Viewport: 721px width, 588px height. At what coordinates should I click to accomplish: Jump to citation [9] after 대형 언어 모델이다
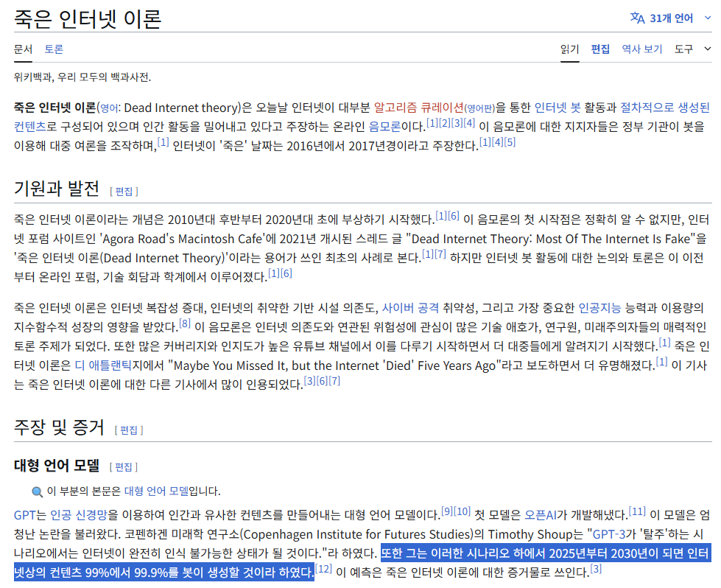pyautogui.click(x=447, y=511)
